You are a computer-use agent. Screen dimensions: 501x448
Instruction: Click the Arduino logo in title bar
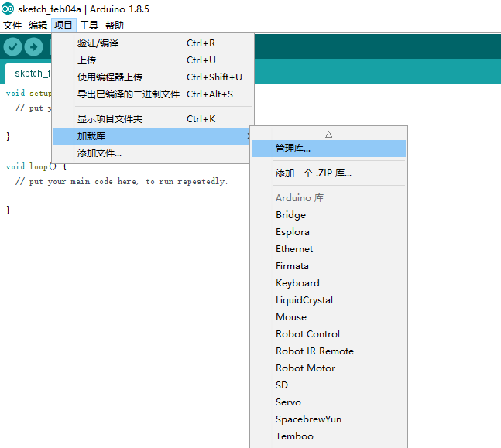click(x=8, y=9)
